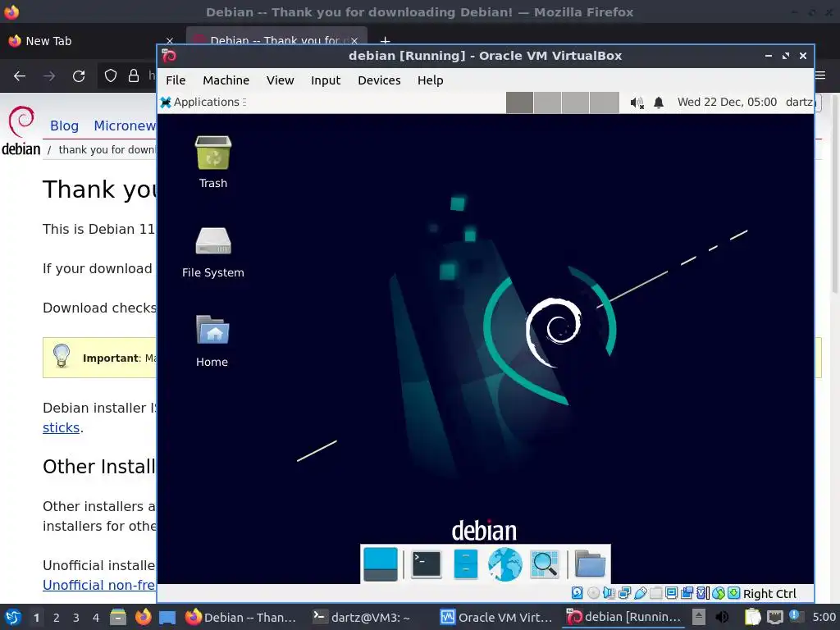Click Firefox site security padlock icon
Viewport: 840px width, 630px height.
point(134,76)
